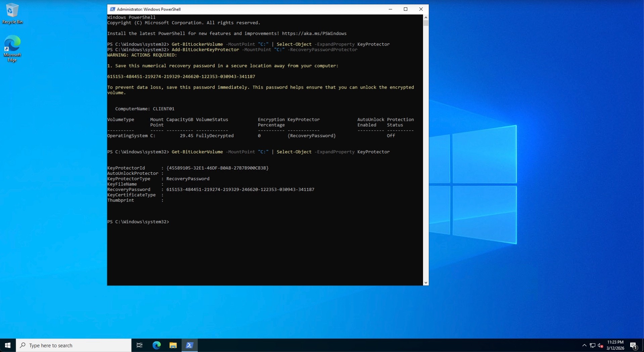
Task: Click the PowerShell icon in the title bar
Action: click(112, 9)
